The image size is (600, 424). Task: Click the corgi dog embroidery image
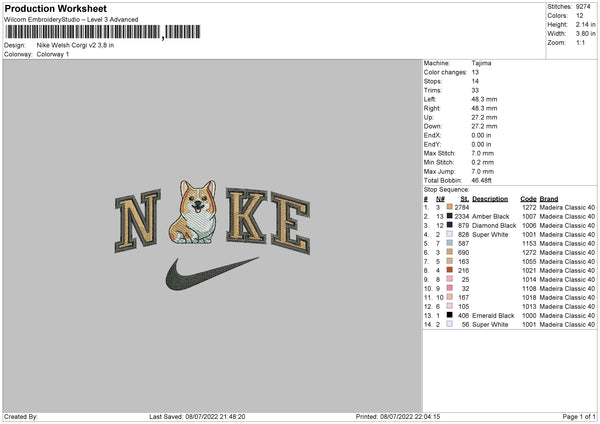click(x=193, y=212)
